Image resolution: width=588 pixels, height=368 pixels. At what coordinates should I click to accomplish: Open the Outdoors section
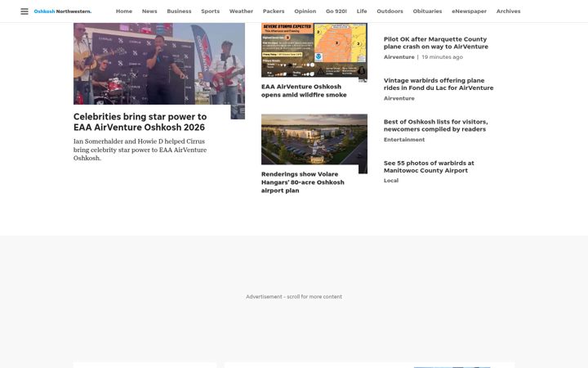(390, 11)
